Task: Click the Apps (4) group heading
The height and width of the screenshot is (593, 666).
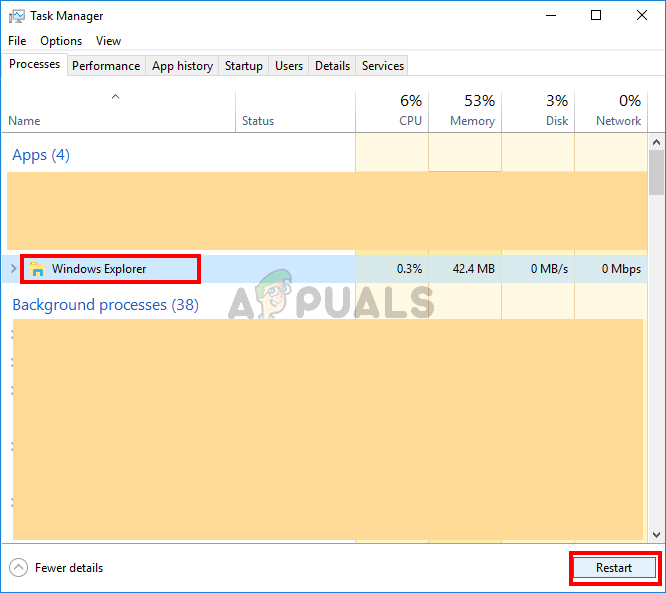Action: 41,155
